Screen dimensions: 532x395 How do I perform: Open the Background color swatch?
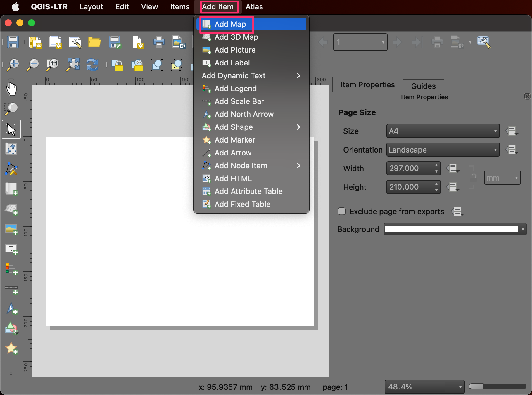tap(455, 229)
